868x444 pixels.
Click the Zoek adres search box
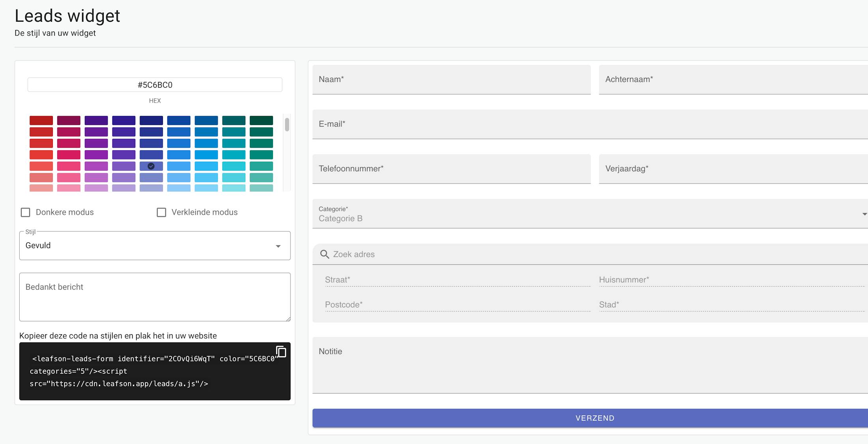[591, 254]
